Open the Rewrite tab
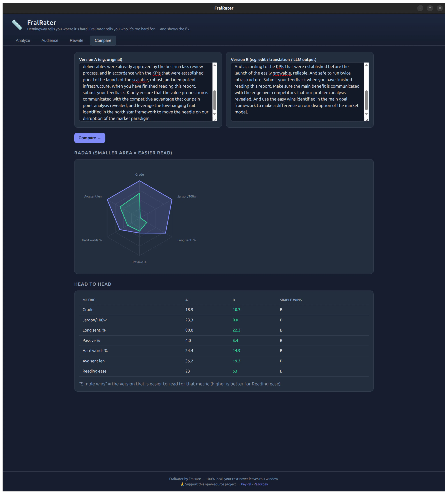This screenshot has width=448, height=494. 76,40
